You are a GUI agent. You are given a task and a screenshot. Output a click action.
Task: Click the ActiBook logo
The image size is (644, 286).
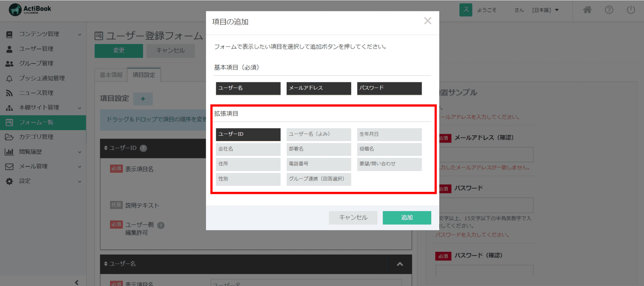click(x=30, y=10)
